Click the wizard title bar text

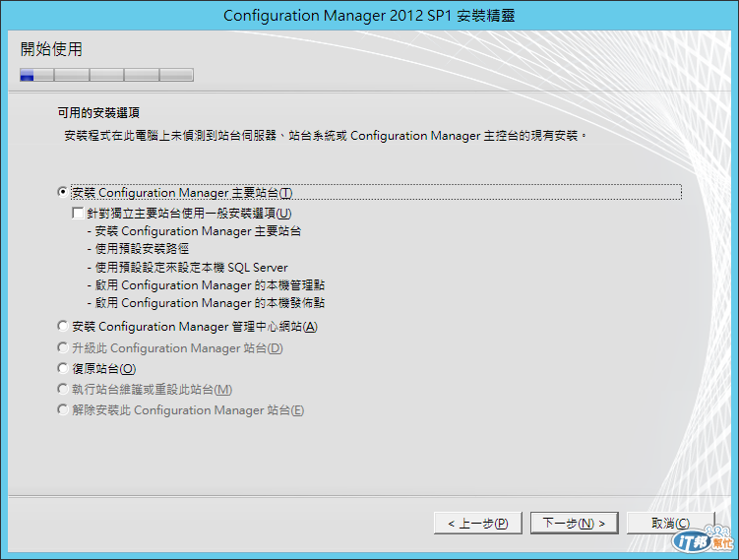click(x=369, y=16)
